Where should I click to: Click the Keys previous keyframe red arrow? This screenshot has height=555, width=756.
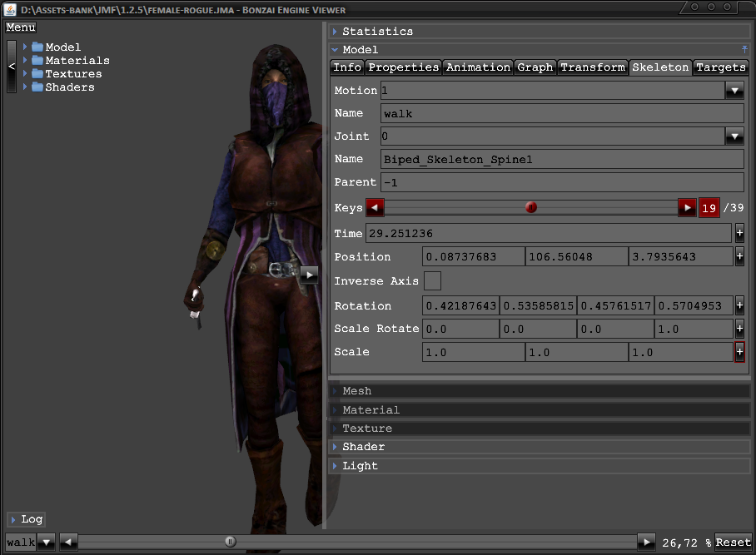tap(375, 208)
